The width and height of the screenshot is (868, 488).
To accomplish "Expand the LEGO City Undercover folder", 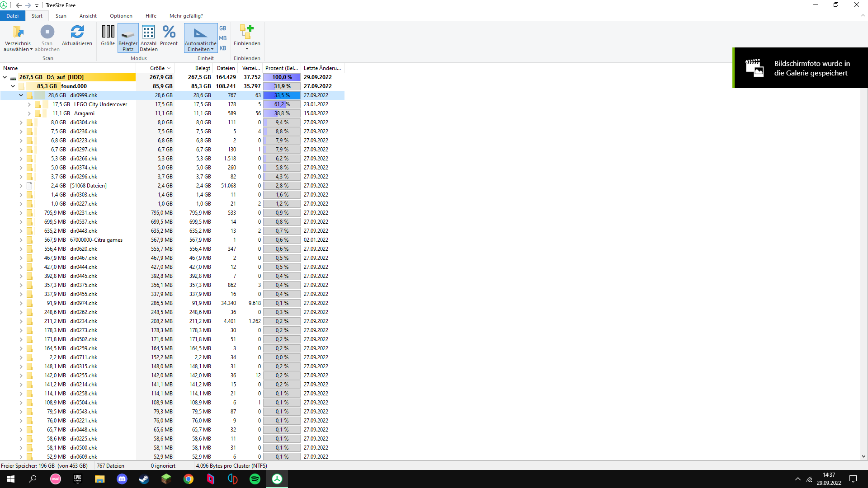I will coord(28,104).
